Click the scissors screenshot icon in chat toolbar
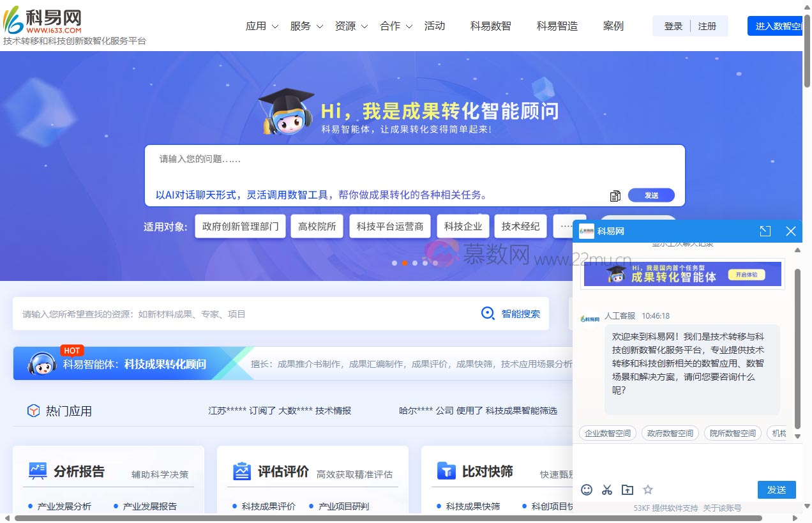This screenshot has height=523, width=812. tap(607, 490)
